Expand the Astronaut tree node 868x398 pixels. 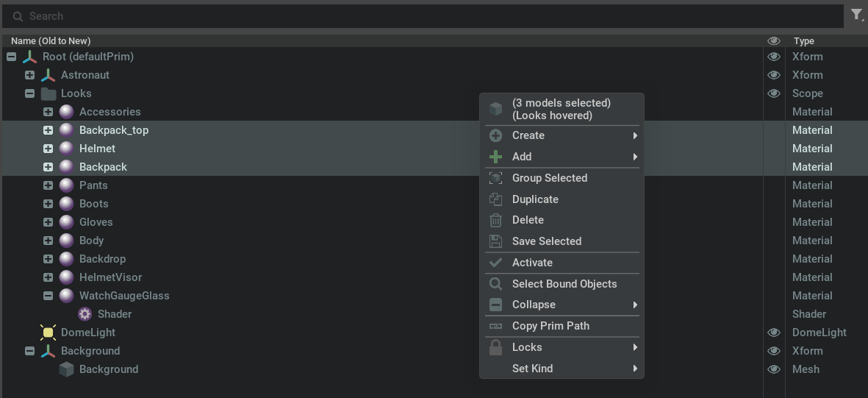29,75
